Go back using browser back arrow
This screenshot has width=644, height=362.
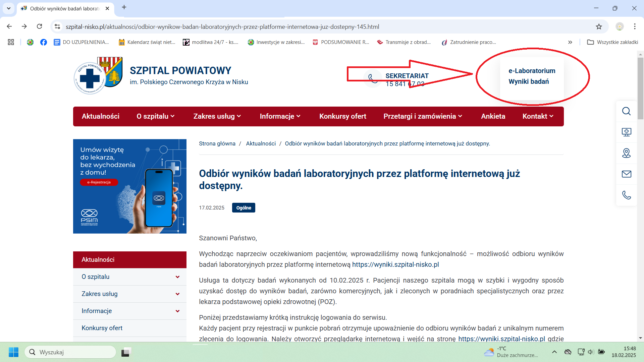coord(9,26)
